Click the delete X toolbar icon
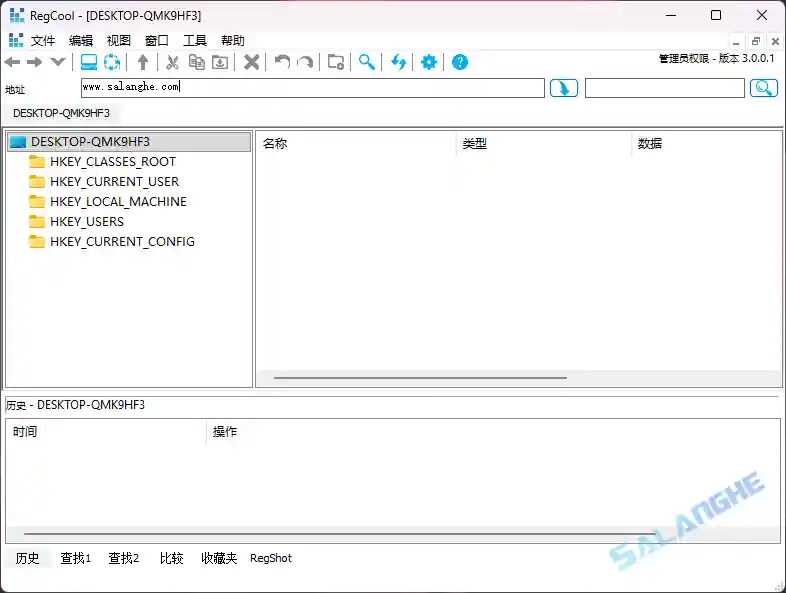Viewport: 786px width, 593px height. pyautogui.click(x=251, y=62)
